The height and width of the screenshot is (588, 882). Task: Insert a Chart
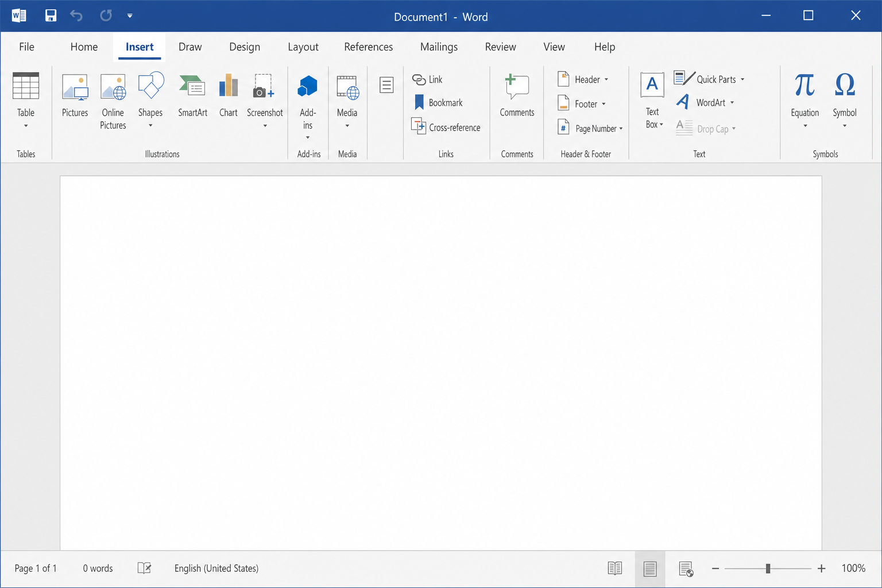(x=229, y=96)
